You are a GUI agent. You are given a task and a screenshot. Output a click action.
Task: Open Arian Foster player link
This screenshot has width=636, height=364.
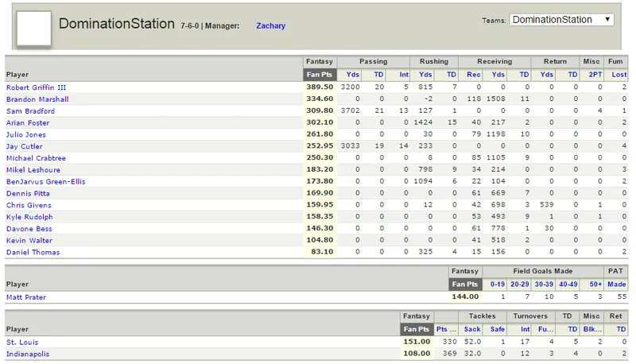[28, 123]
